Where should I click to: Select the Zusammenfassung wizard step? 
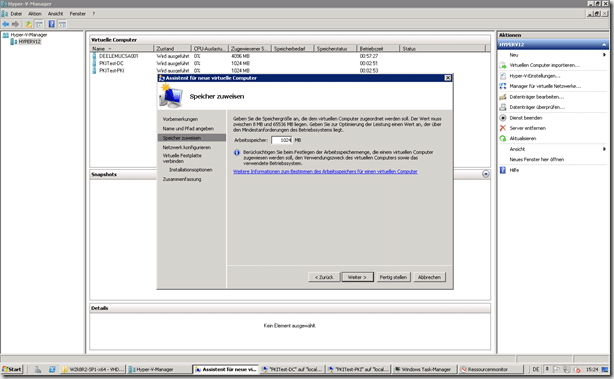182,179
